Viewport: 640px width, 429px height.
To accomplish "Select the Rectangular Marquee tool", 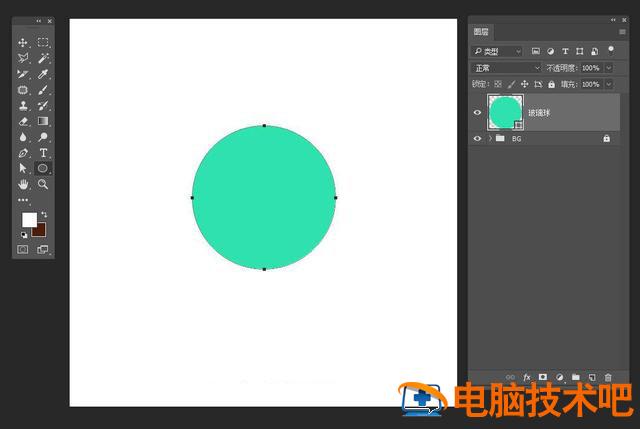I will click(x=43, y=42).
